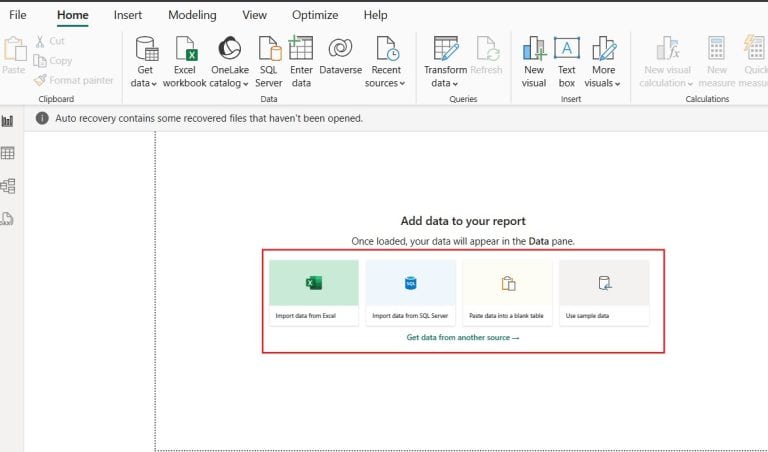Switch to the Insert ribbon tab
The image size is (768, 452).
(x=128, y=15)
